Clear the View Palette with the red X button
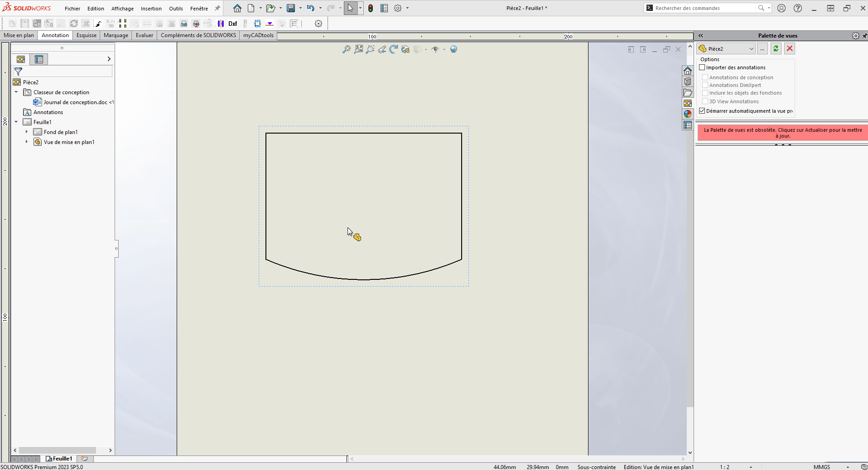Viewport: 868px width, 470px height. (790, 48)
